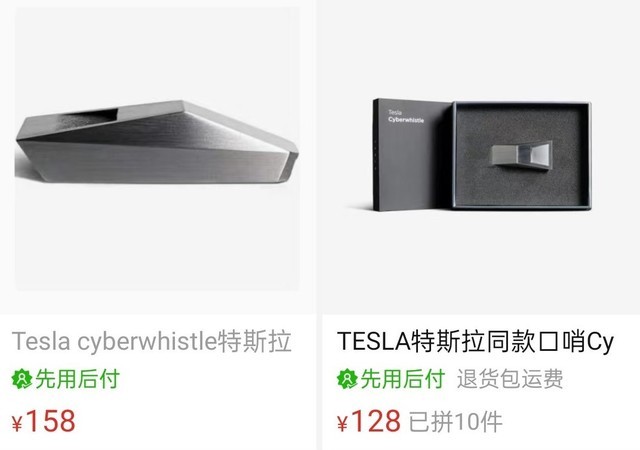Click the yen symbol beside 158

pos(17,424)
